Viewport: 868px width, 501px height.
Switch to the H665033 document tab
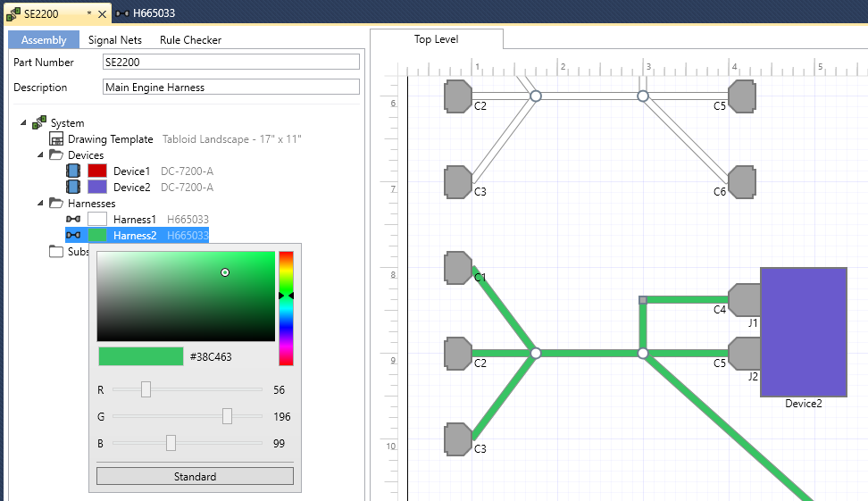(x=154, y=13)
